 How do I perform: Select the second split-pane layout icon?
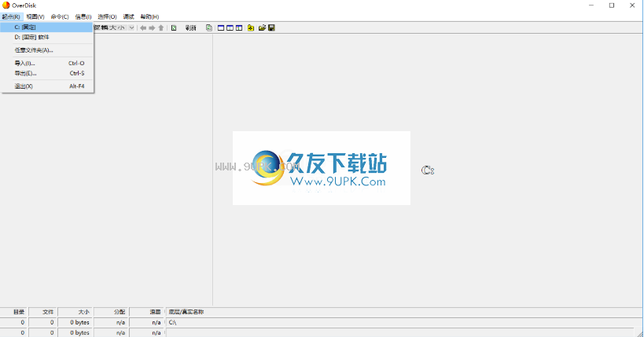230,28
